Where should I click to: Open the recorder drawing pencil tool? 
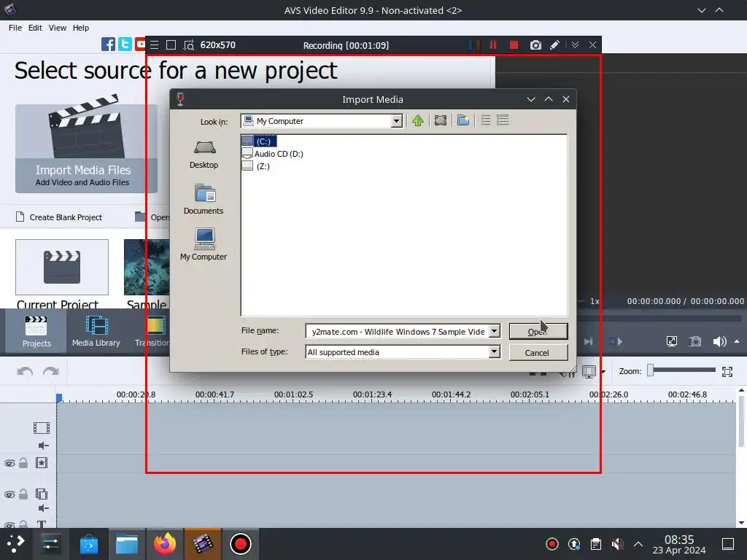[554, 45]
